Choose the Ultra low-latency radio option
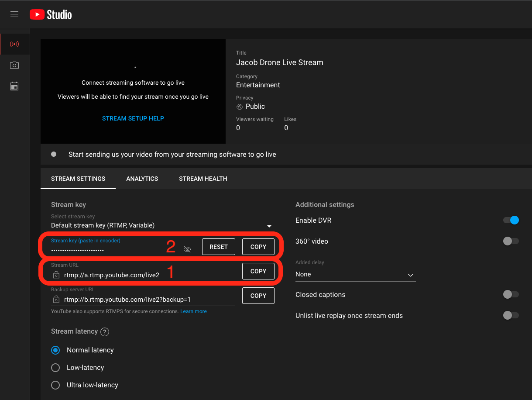532x400 pixels. tap(55, 385)
